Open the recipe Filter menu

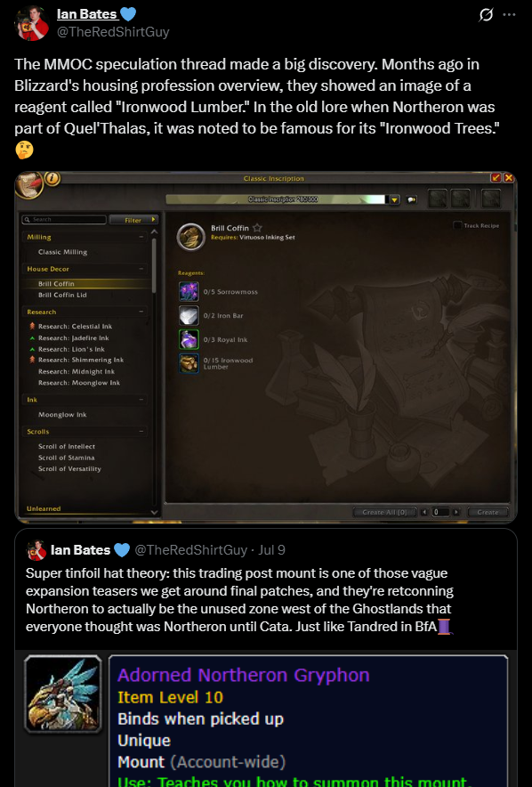(133, 220)
